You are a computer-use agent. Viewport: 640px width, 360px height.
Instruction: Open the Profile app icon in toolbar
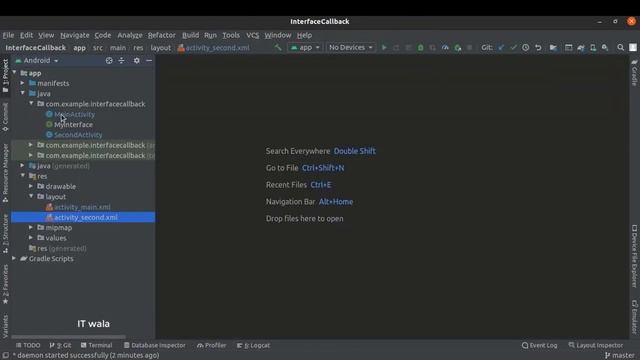(x=445, y=48)
